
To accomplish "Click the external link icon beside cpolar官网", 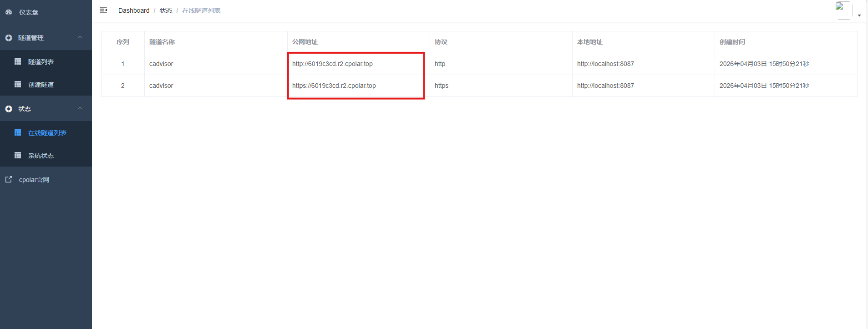I will coord(9,179).
